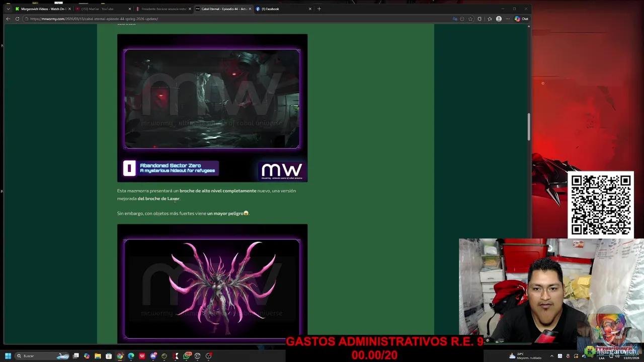This screenshot has height=362, width=644.
Task: Reload the page with the refresh icon
Action: tap(17, 19)
